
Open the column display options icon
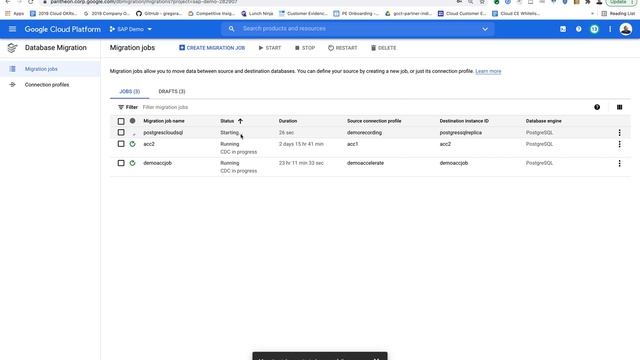[619, 107]
